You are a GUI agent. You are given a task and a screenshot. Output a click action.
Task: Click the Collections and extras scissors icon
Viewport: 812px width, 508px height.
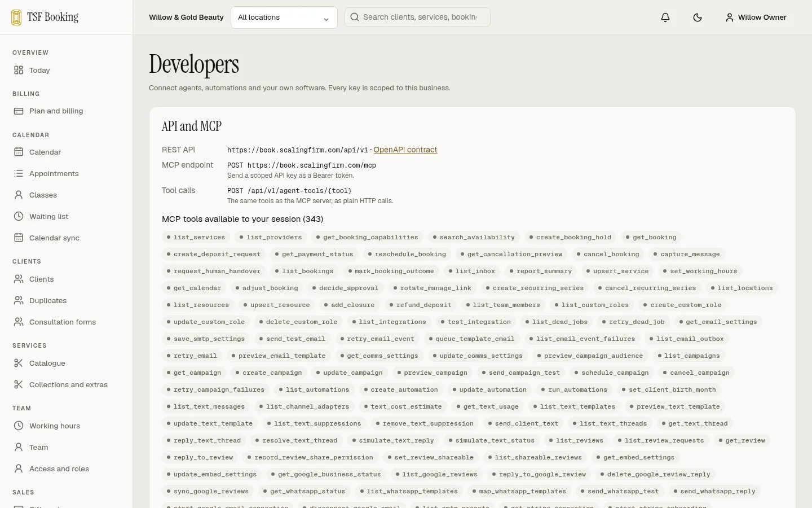click(19, 385)
